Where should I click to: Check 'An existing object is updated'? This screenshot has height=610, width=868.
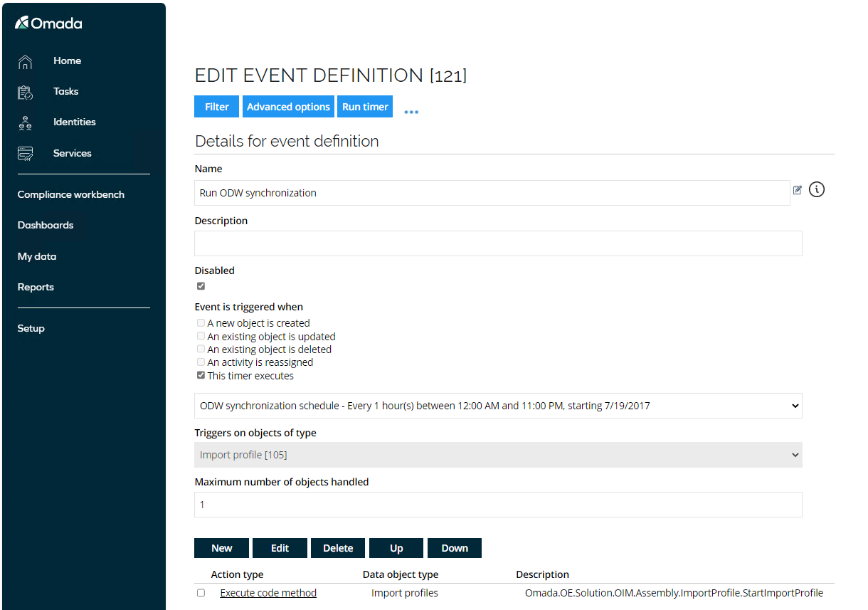(x=201, y=336)
